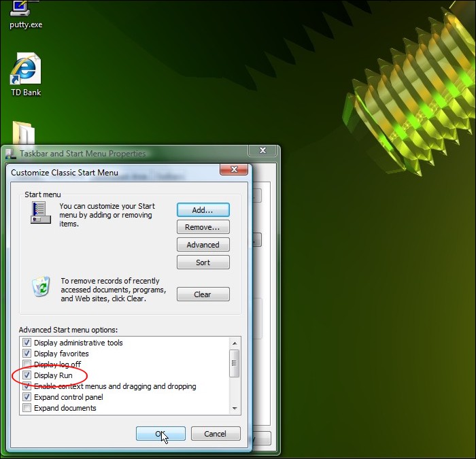Click the Taskbar and Start Menu Properties title icon

pyautogui.click(x=12, y=154)
